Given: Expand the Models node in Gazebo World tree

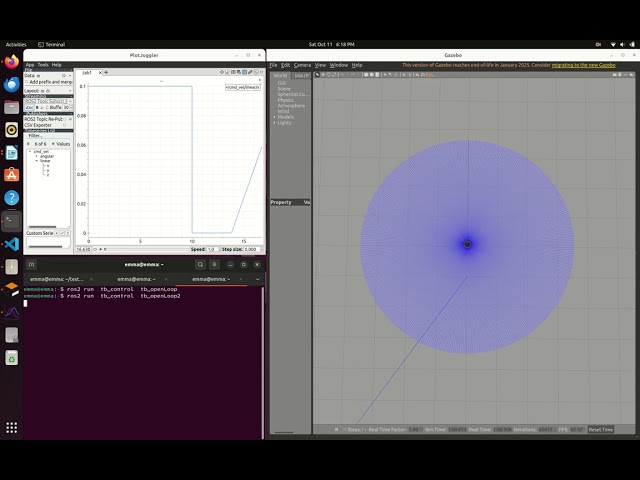Looking at the screenshot, I should [x=275, y=117].
